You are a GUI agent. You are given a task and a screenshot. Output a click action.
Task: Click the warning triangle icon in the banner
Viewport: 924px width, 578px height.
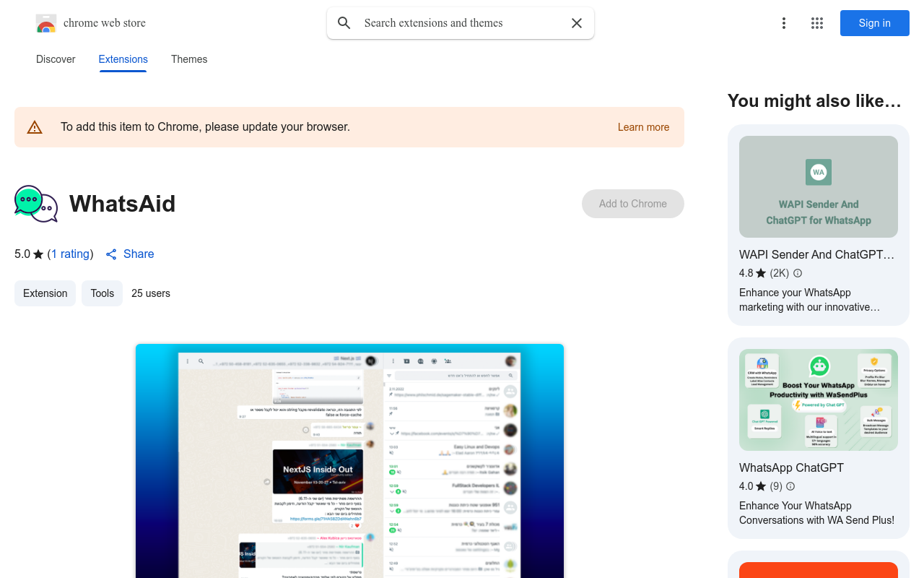(35, 127)
